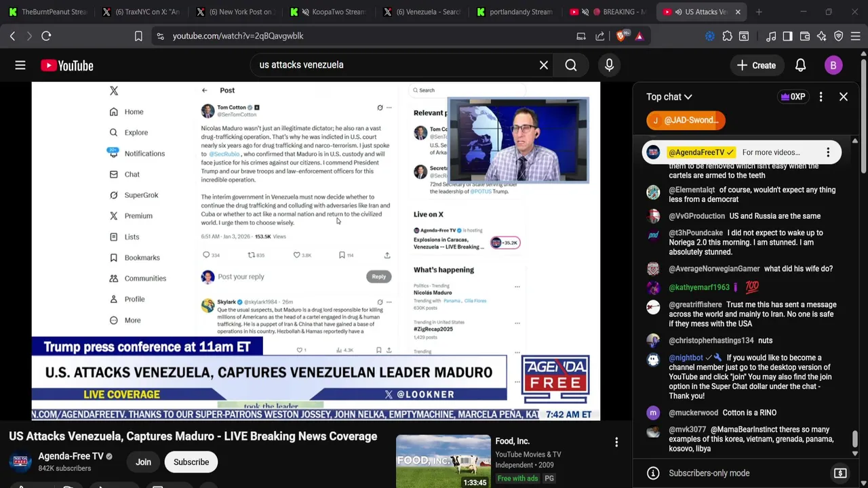
Task: Switch to TheBurntPeanut Stream tab
Action: 47,12
